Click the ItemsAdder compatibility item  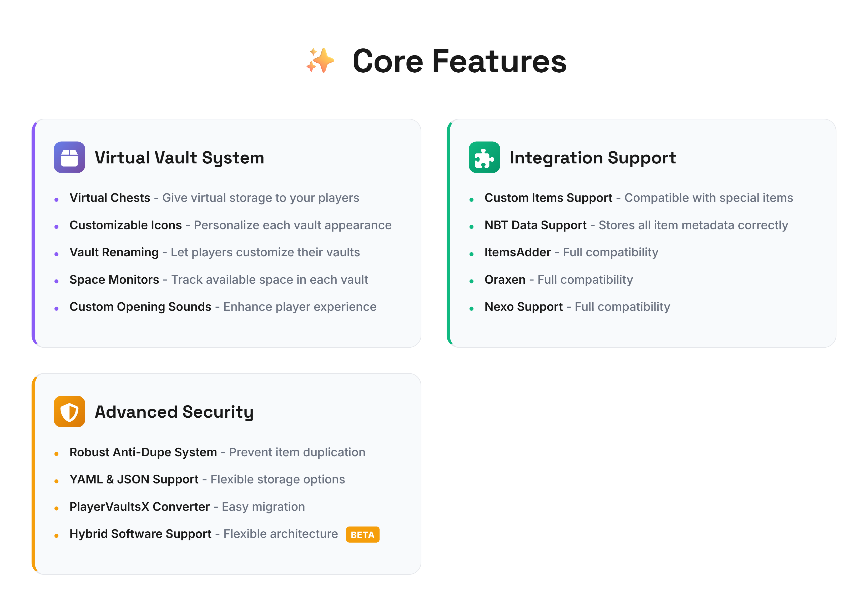click(571, 252)
